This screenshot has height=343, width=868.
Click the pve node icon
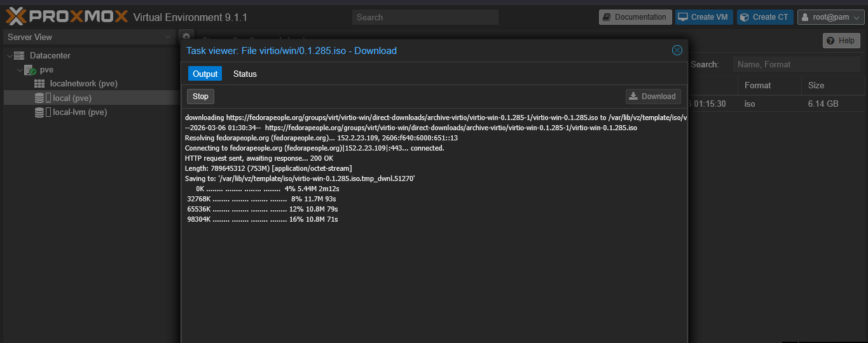[30, 70]
